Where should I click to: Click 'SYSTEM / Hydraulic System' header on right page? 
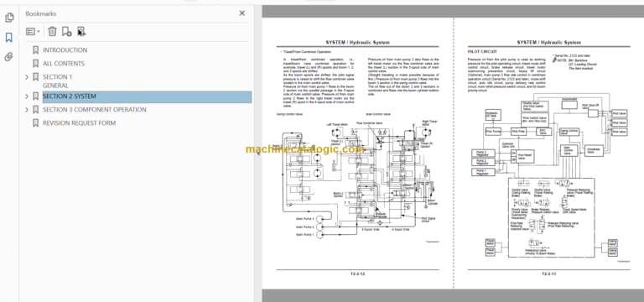(548, 42)
